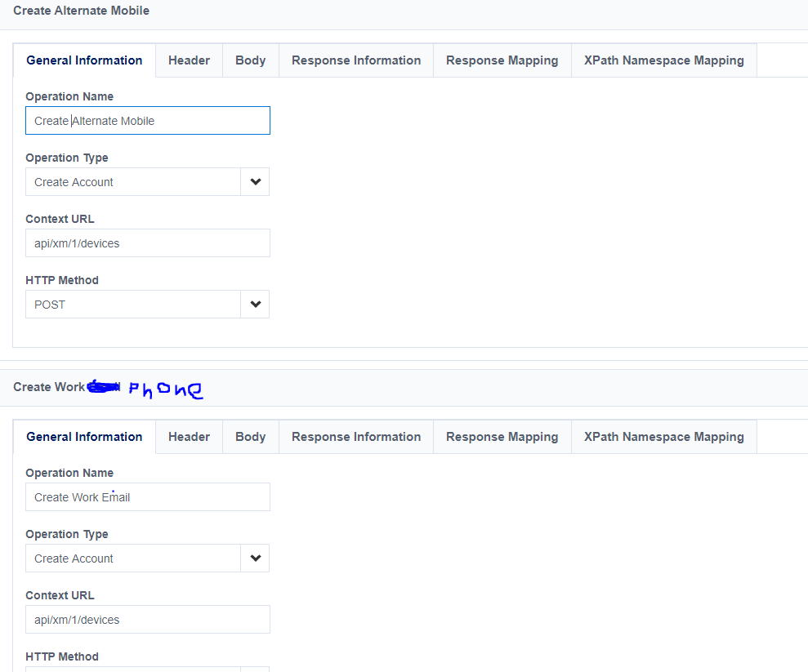Open Body tab in Create Alternate Mobile section

(x=250, y=60)
